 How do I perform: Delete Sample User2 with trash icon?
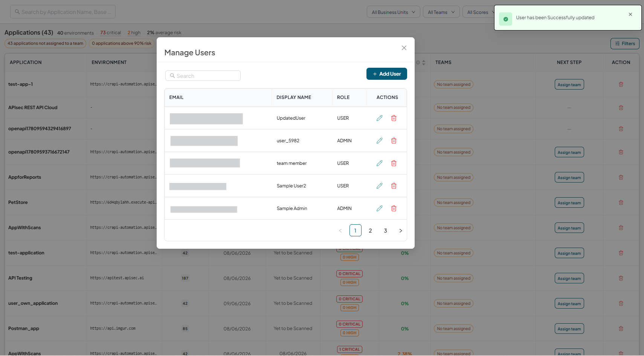click(394, 186)
